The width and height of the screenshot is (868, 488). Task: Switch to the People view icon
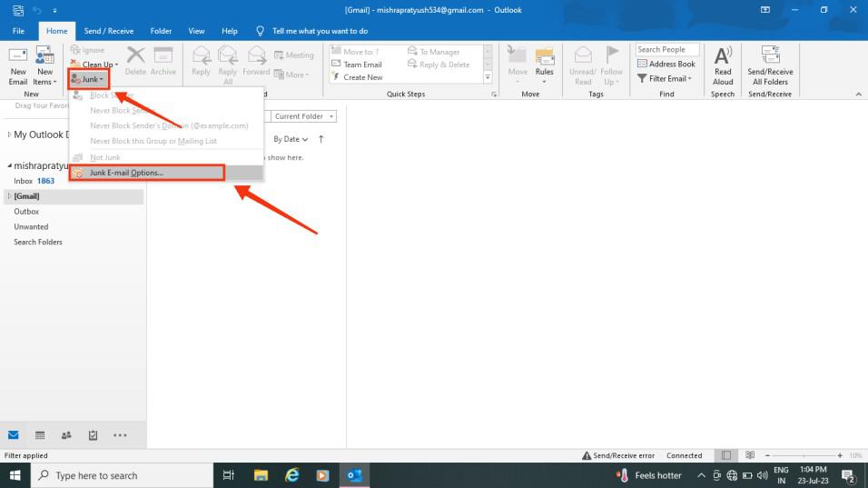point(66,435)
